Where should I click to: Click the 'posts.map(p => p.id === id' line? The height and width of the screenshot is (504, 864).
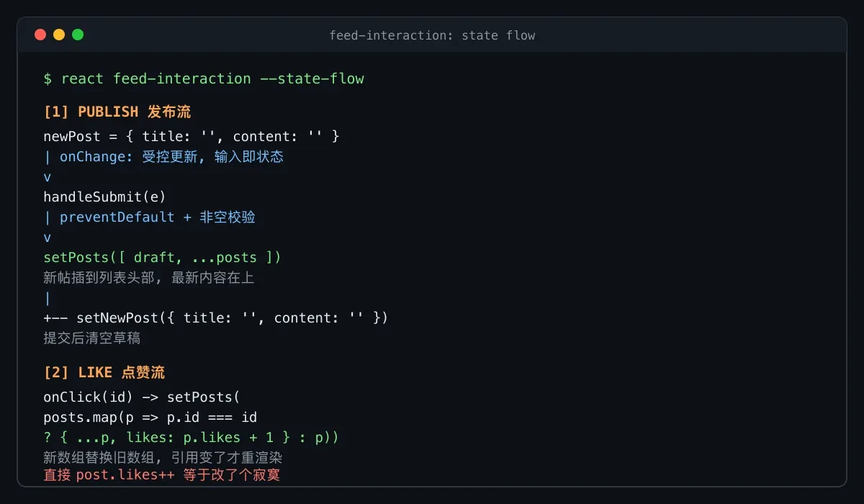(x=150, y=417)
